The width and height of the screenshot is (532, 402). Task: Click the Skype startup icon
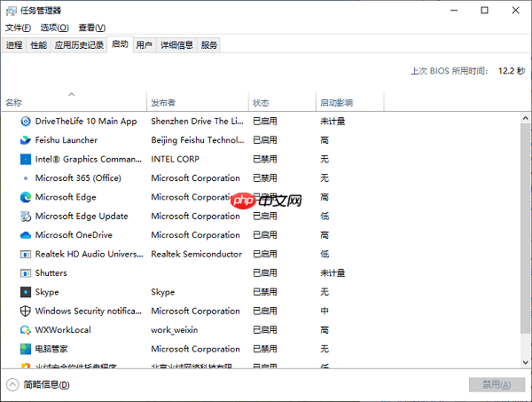coord(26,292)
